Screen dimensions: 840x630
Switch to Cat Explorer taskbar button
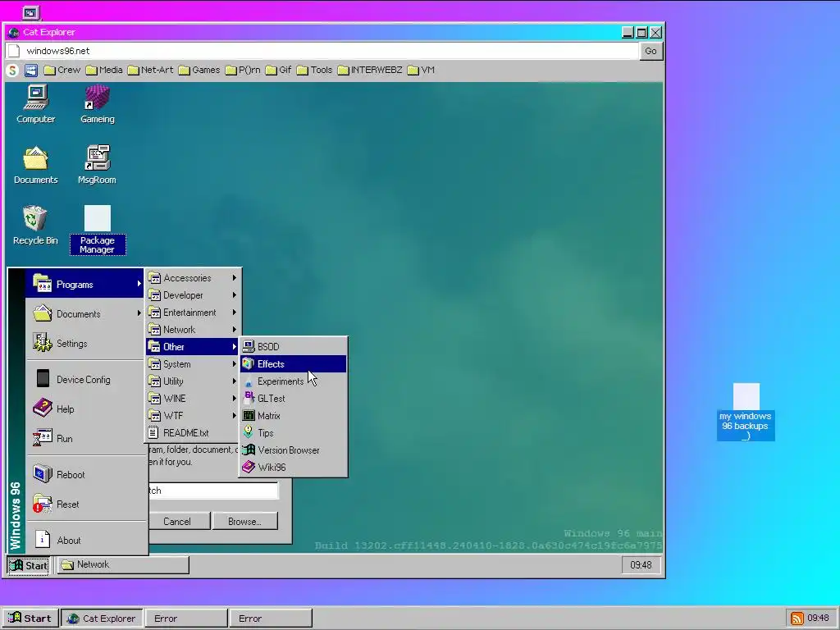click(x=102, y=619)
